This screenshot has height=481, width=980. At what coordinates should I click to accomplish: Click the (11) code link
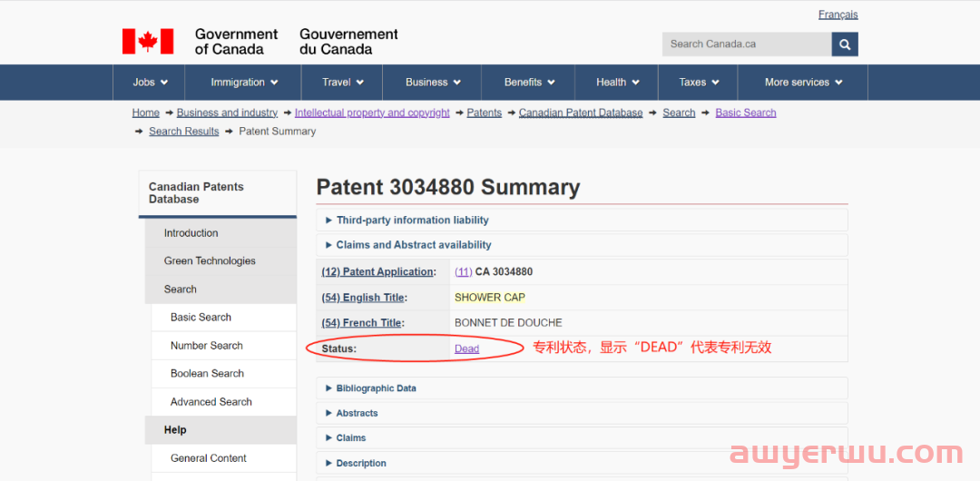[463, 272]
